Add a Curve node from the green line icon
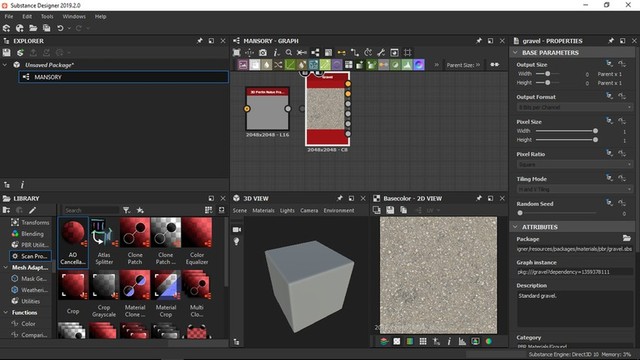 290,65
